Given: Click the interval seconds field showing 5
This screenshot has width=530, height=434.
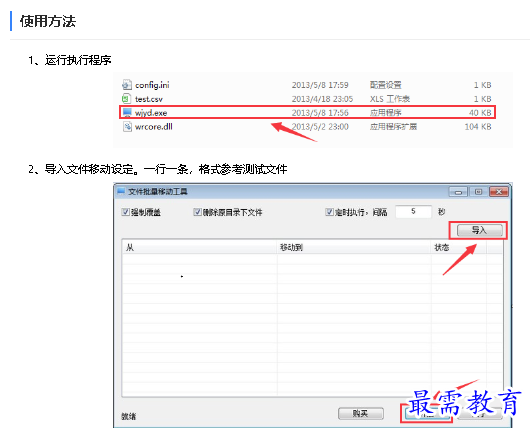Looking at the screenshot, I should click(x=413, y=212).
